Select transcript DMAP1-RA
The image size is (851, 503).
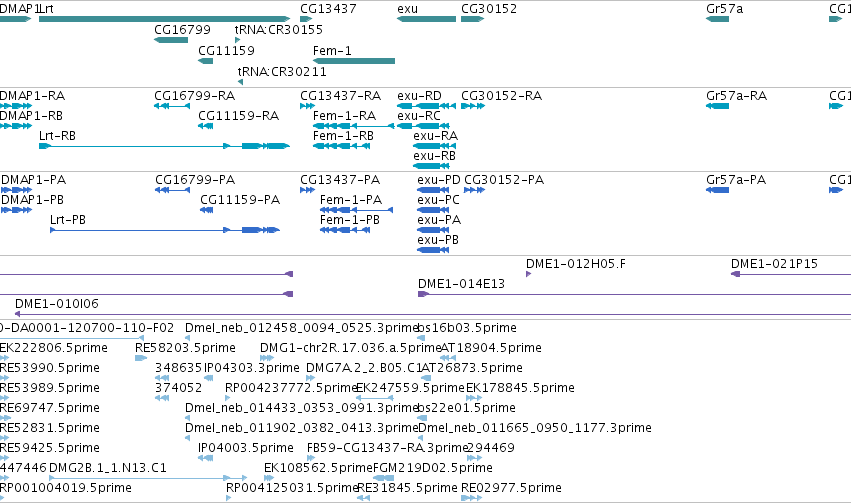point(33,96)
